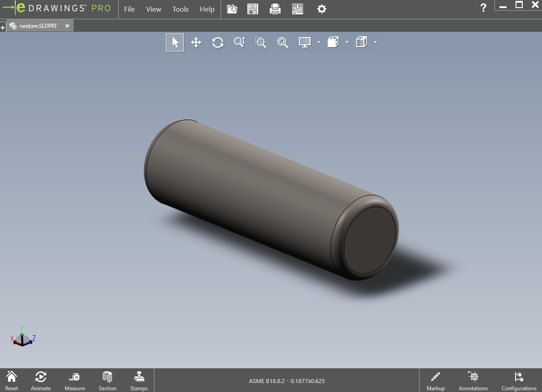Click the Save floppy disk icon

tap(253, 9)
